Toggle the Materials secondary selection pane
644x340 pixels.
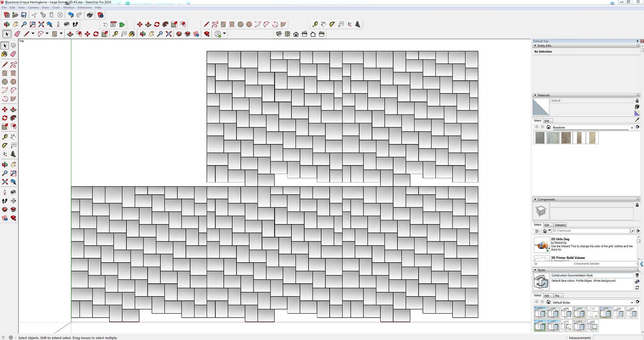click(x=637, y=101)
